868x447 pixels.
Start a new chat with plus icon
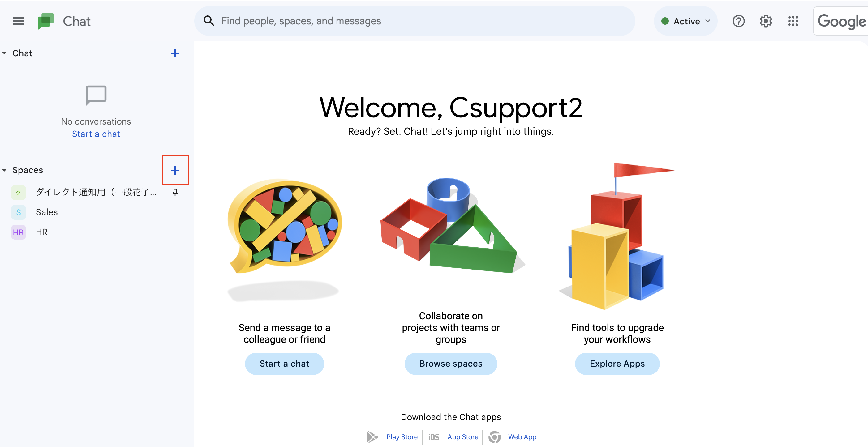(x=175, y=53)
